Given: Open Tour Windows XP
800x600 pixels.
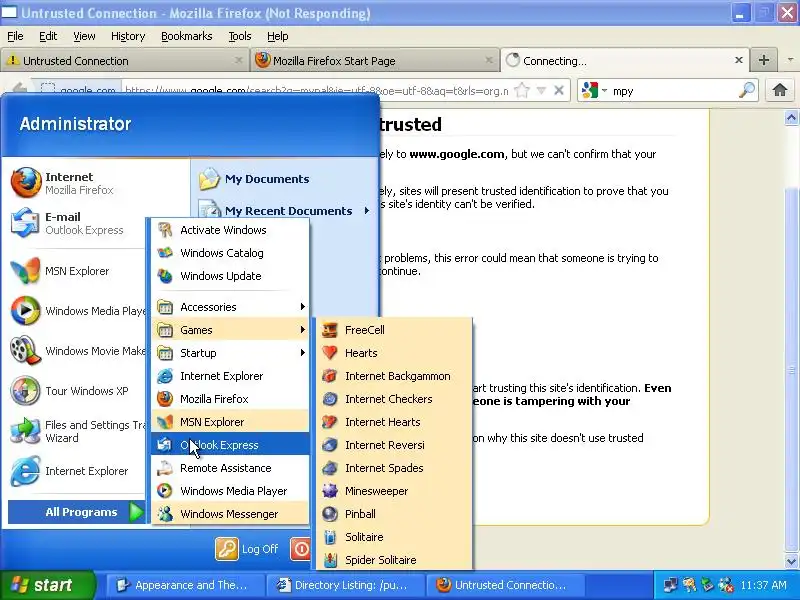Looking at the screenshot, I should [x=77, y=391].
